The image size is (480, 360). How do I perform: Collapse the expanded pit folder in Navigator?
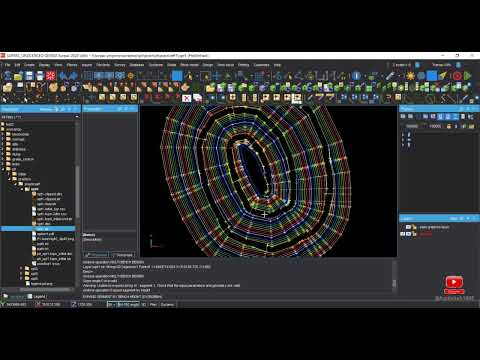3,169
